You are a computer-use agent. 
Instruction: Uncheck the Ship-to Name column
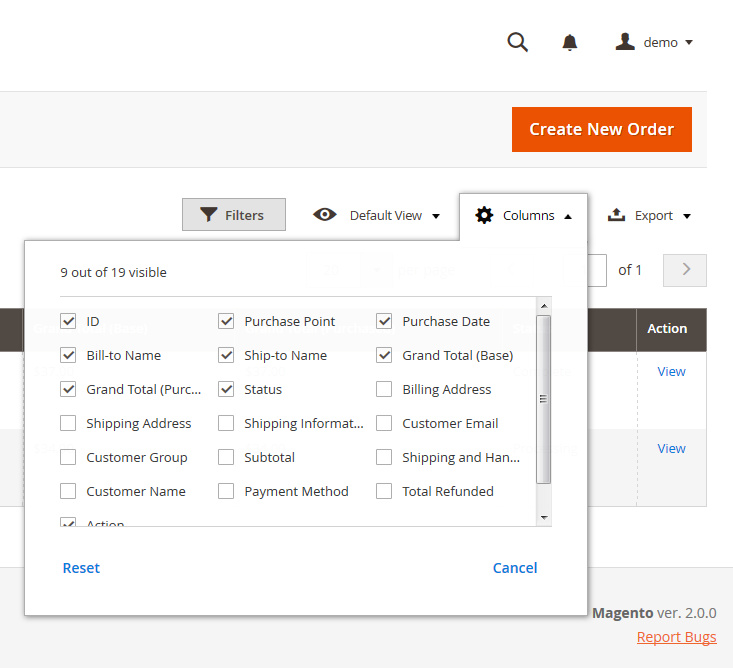226,355
